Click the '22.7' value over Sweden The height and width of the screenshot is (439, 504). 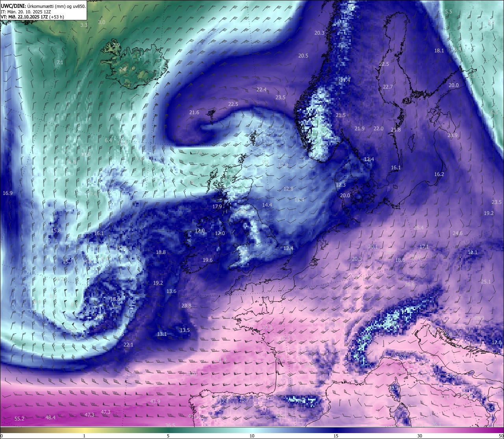(388, 87)
